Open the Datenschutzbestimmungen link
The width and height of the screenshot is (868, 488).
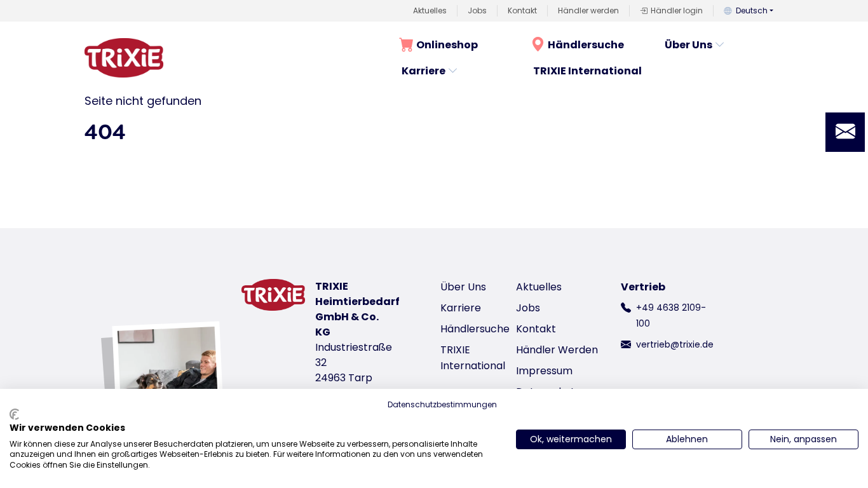(x=442, y=405)
